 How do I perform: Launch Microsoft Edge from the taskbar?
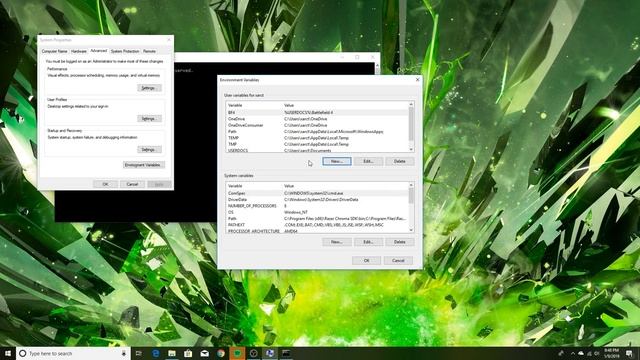(x=156, y=353)
